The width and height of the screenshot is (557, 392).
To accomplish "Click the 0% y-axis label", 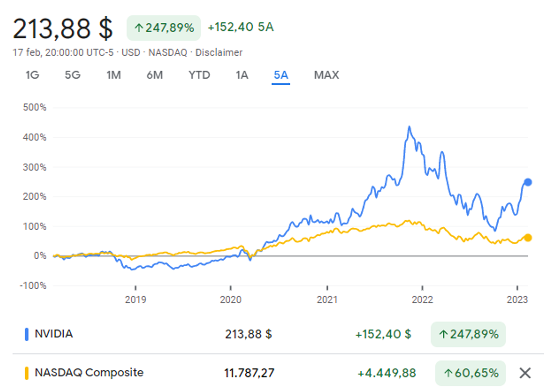I will (x=40, y=256).
